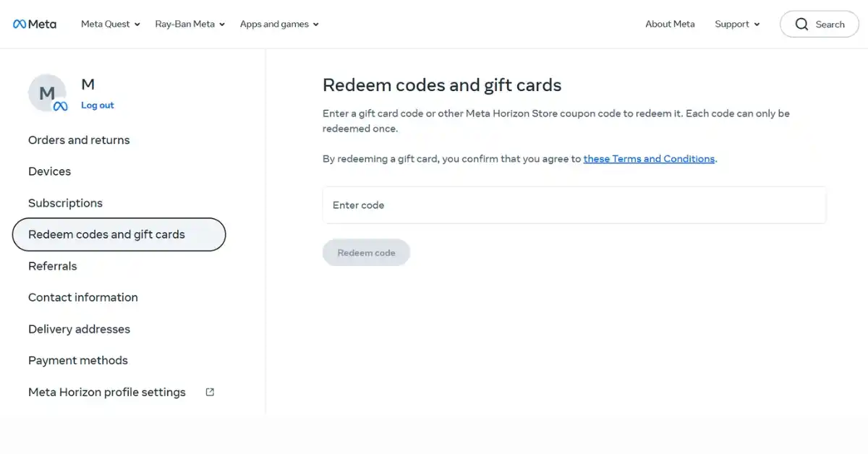The width and height of the screenshot is (868, 454).
Task: Go to About Meta page
Action: click(670, 24)
